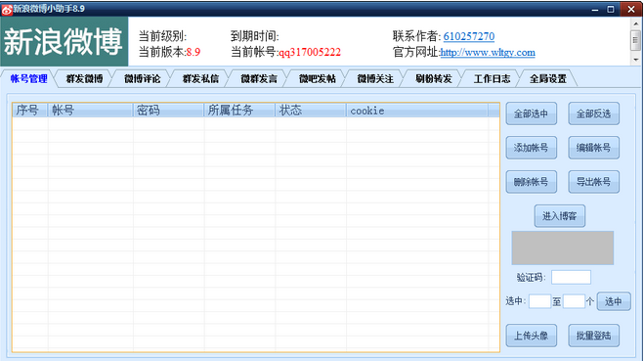Open the 微博评论 tab
Screen dimensions: 644x361
(142, 78)
